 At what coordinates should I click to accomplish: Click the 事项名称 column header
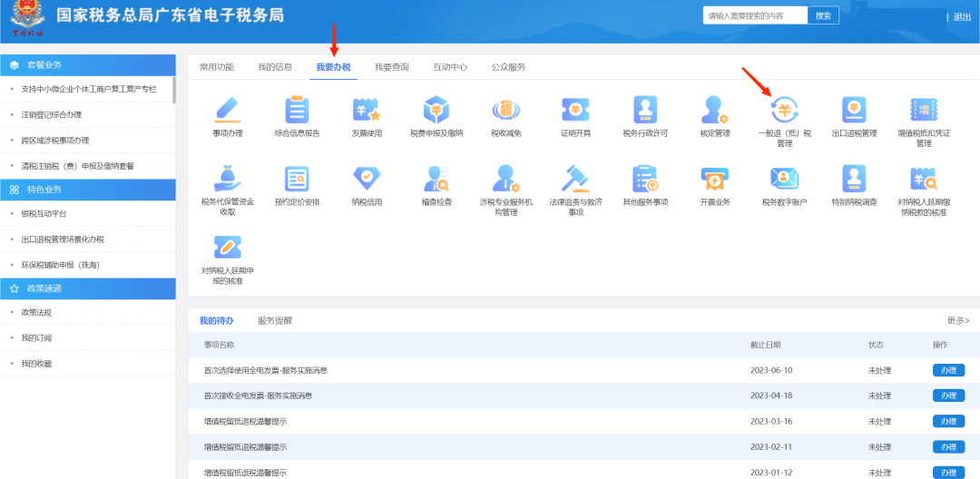[219, 345]
